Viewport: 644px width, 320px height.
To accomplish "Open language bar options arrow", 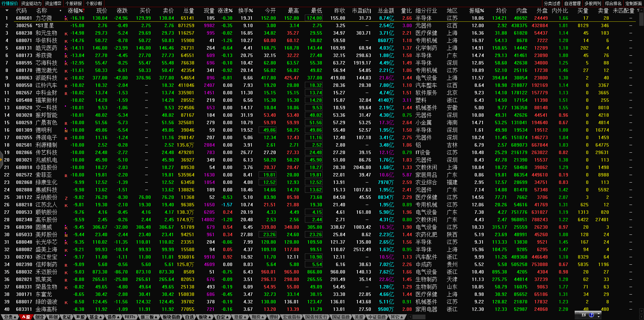I will 598,317.
